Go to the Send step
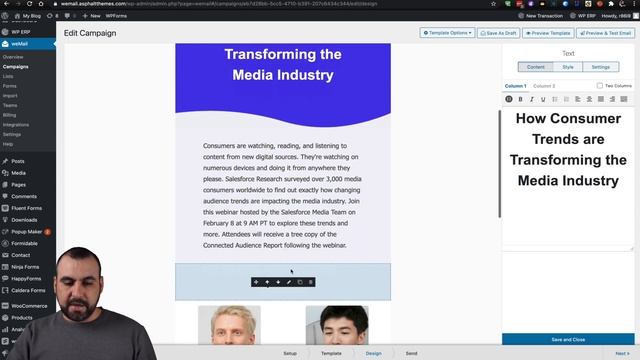Image resolution: width=640 pixels, height=360 pixels. point(411,353)
